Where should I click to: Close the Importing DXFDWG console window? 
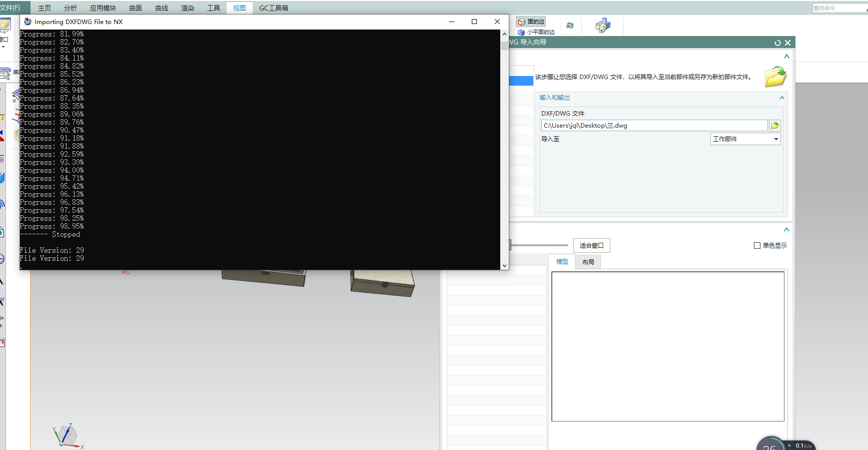[497, 22]
